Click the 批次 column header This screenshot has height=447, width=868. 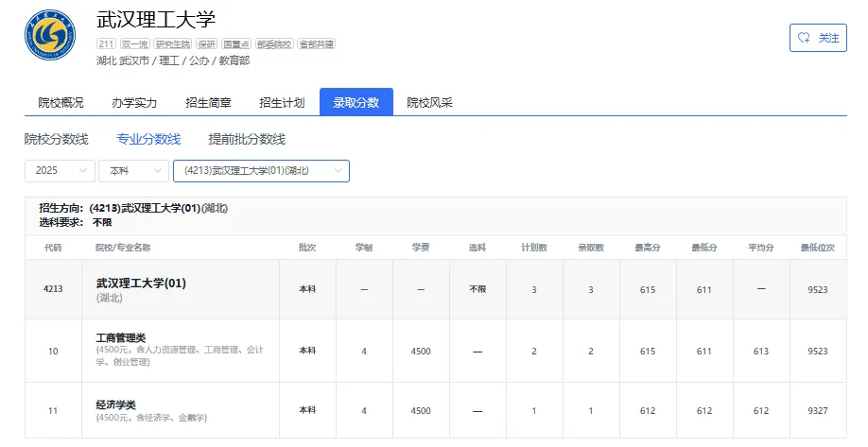pyautogui.click(x=307, y=248)
